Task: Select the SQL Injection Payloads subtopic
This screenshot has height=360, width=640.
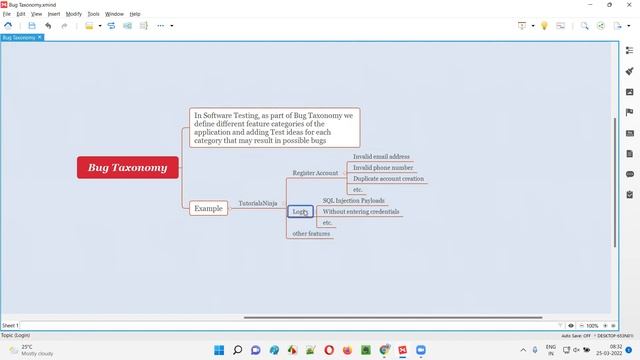Action: pos(353,200)
